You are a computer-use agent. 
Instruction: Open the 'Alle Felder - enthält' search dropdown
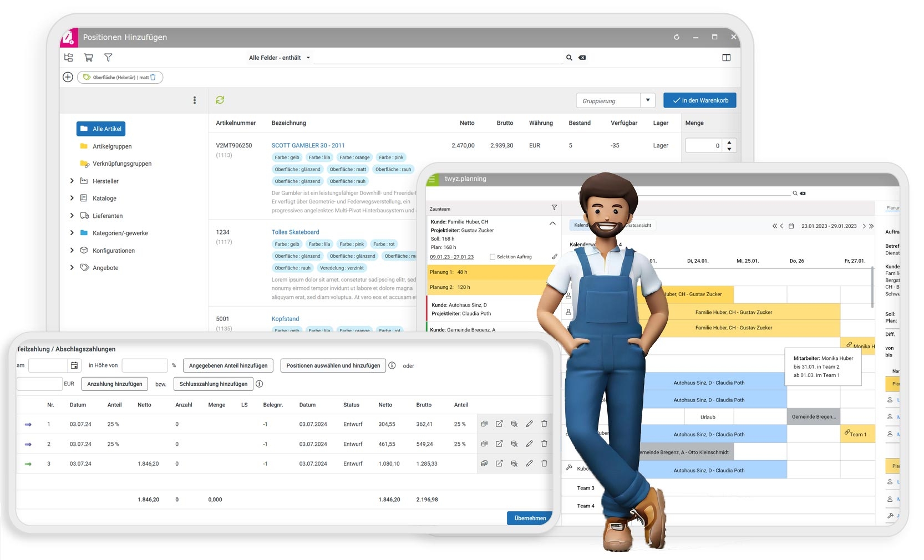click(280, 58)
